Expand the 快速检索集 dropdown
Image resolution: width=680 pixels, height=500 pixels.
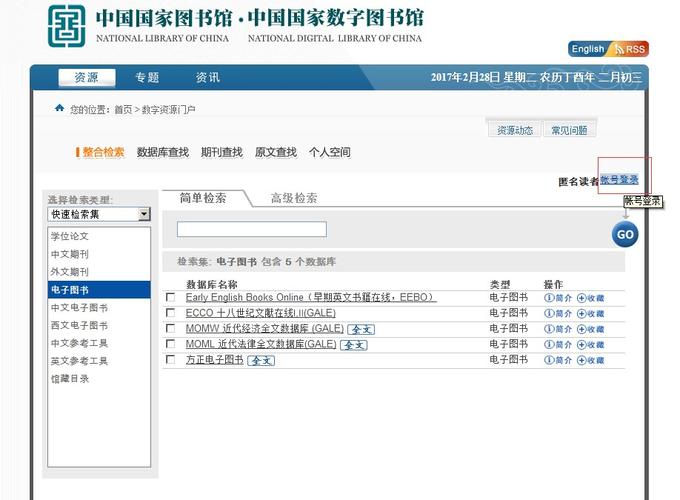pos(144,214)
